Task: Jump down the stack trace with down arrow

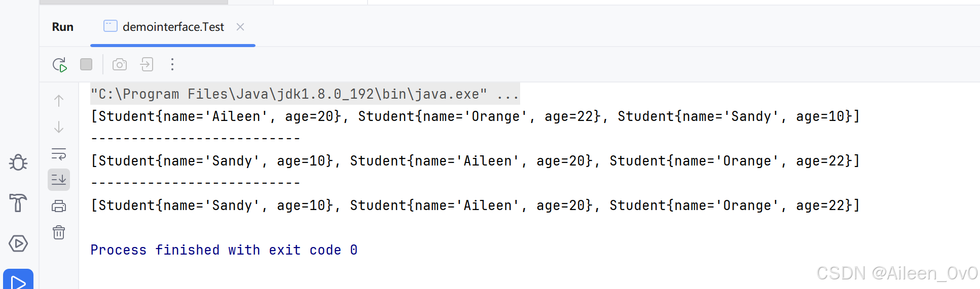Action: click(x=59, y=127)
